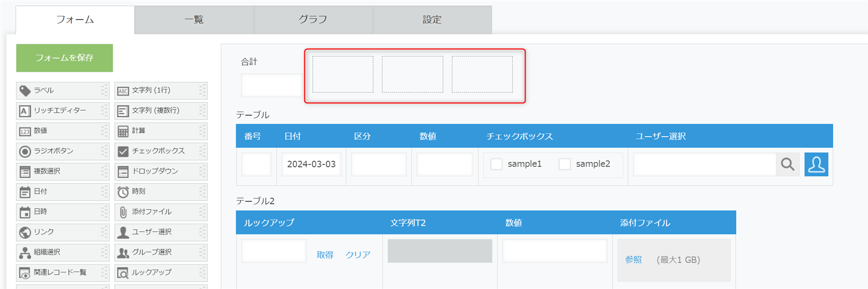Click the grey 文字列T2 field
Screen dimensions: 868x289
(x=440, y=251)
